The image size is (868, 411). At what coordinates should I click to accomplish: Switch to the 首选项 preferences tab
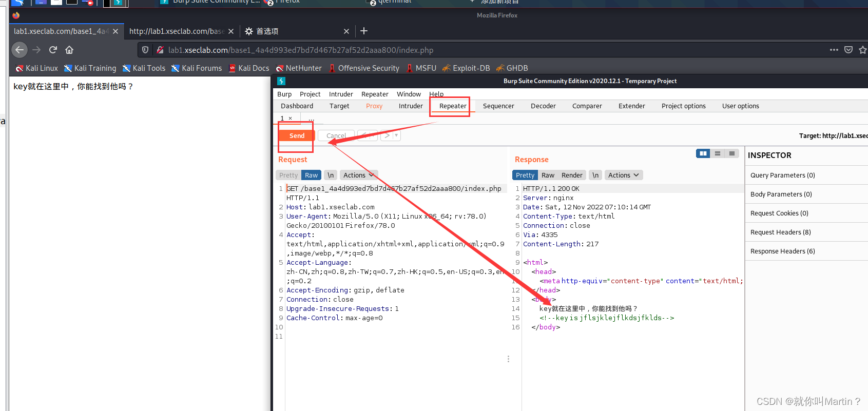(x=296, y=31)
